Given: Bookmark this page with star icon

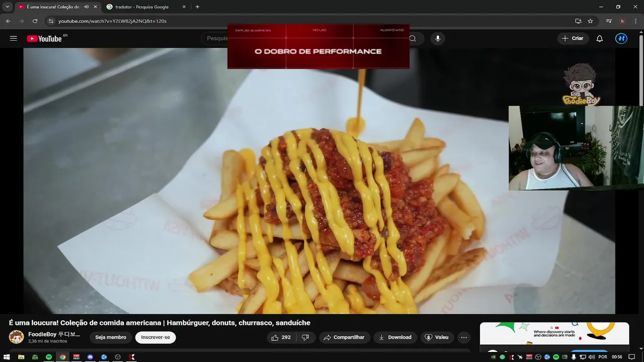Looking at the screenshot, I should pyautogui.click(x=590, y=21).
